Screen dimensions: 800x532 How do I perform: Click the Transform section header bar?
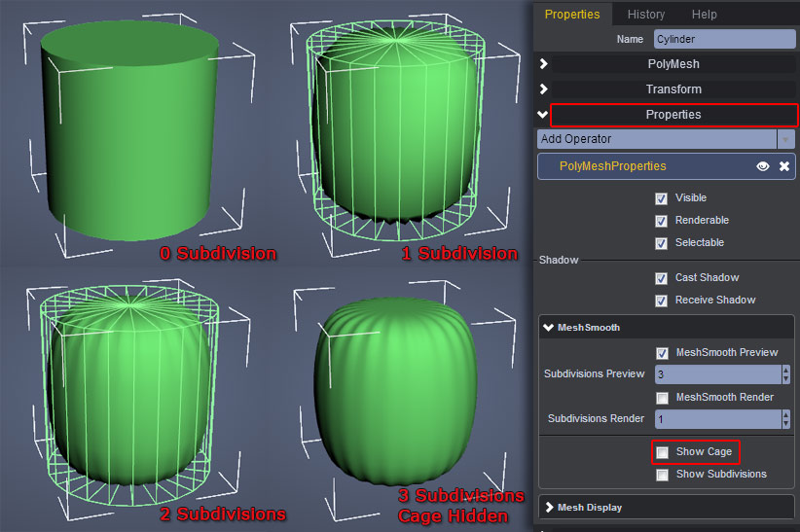click(673, 89)
